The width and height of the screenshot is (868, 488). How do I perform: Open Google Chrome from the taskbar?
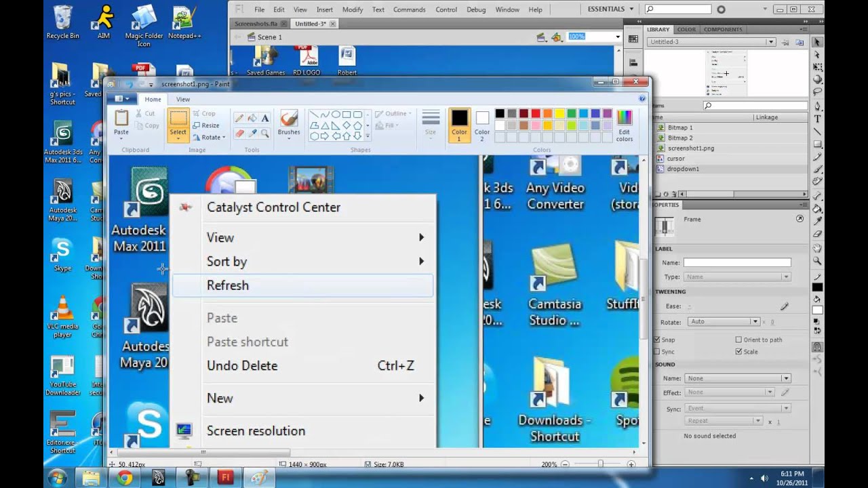coord(124,478)
